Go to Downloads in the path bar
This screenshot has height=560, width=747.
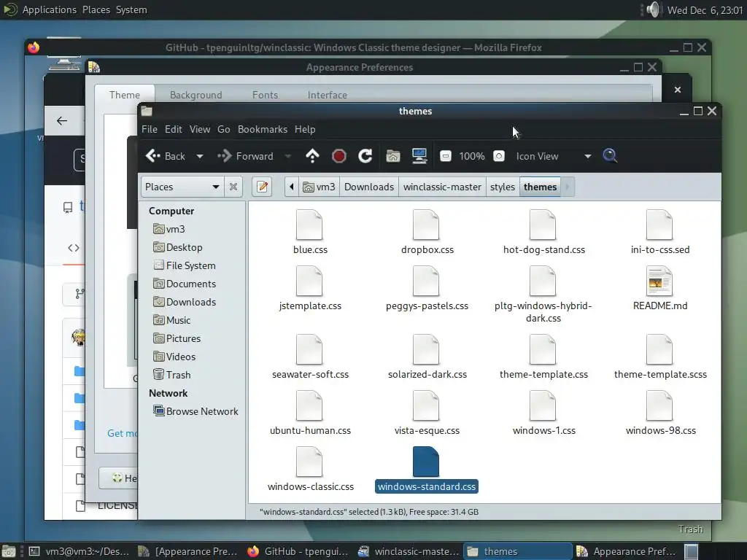click(368, 187)
